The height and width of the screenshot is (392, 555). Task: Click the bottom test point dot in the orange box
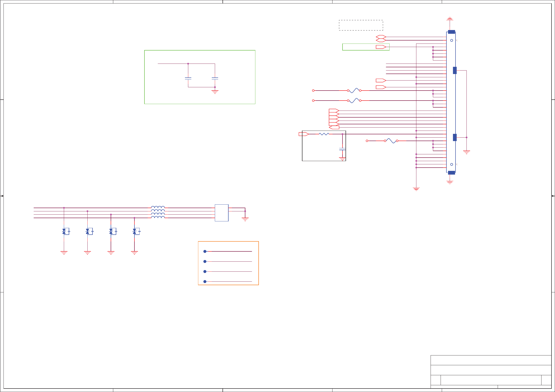[205, 282]
